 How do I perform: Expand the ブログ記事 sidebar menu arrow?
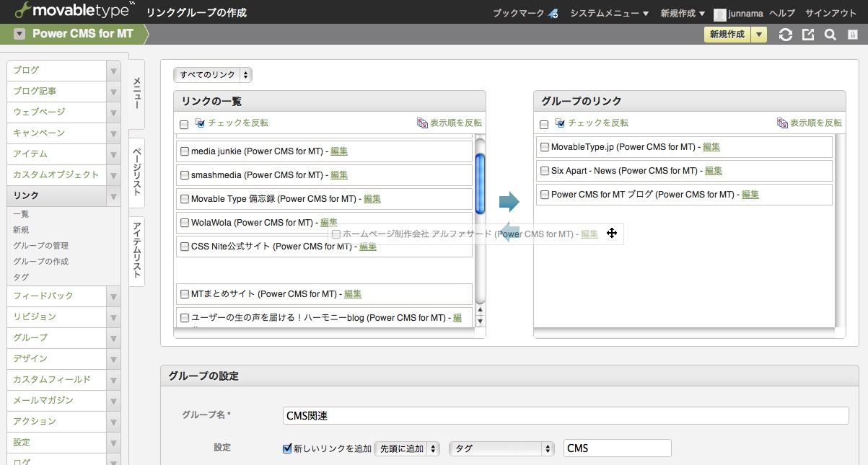click(113, 92)
